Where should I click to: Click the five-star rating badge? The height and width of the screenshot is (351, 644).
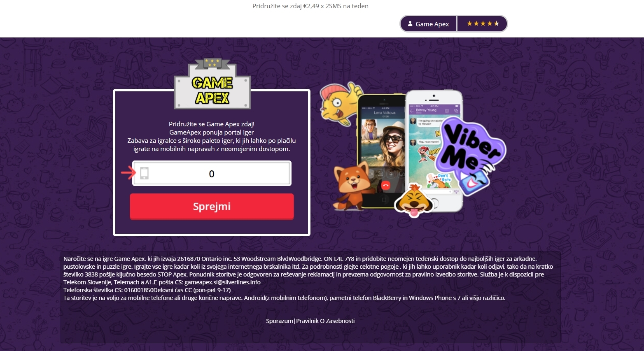(x=482, y=23)
